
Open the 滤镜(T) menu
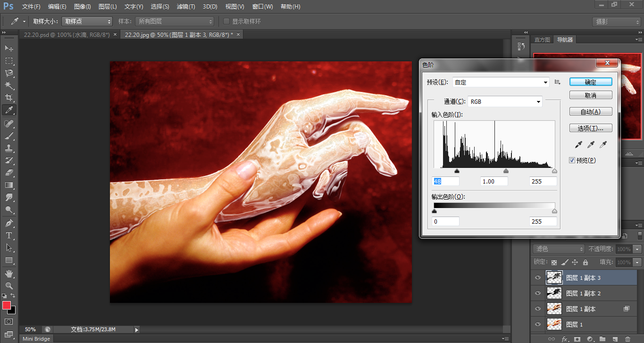pos(186,7)
